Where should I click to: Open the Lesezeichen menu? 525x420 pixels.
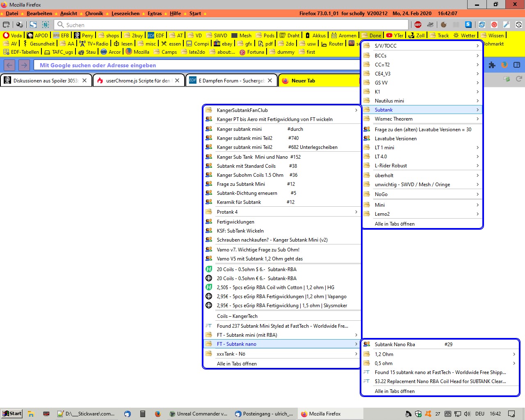(125, 14)
